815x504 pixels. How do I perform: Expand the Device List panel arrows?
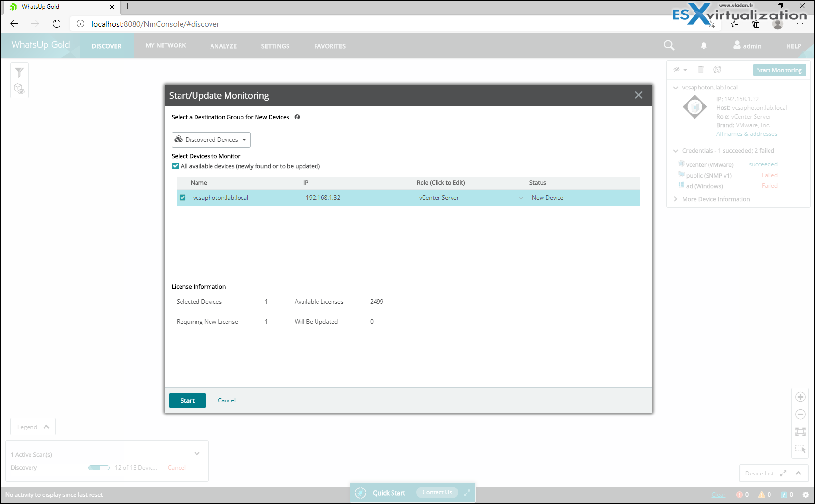[x=783, y=473]
